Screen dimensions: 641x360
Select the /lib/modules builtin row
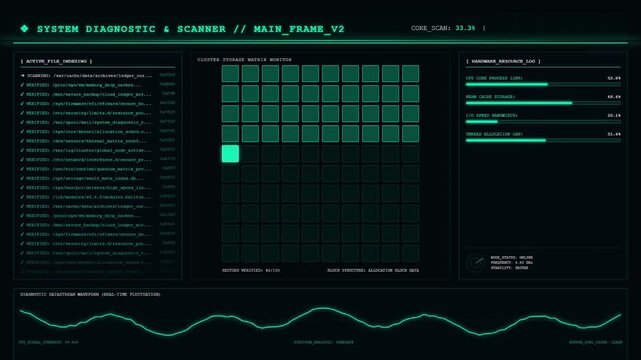point(97,197)
